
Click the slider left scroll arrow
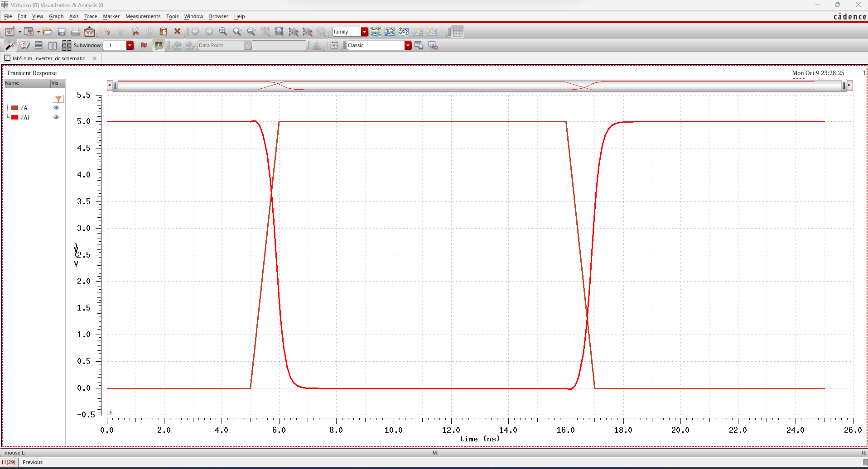(x=109, y=85)
